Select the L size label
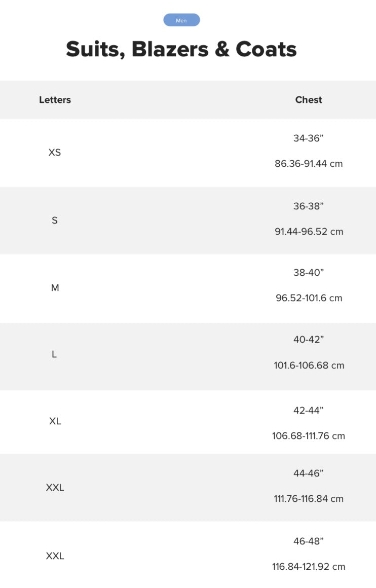This screenshot has height=588, width=376. click(x=54, y=354)
